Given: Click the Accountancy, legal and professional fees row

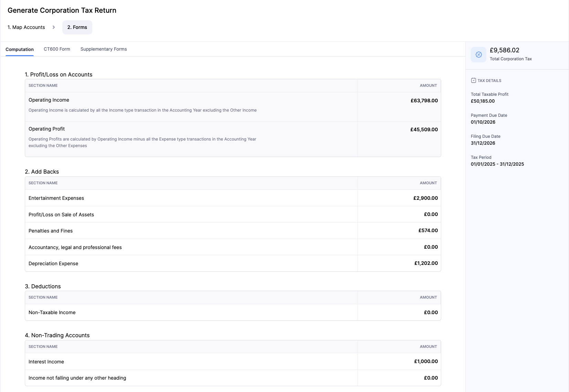Looking at the screenshot, I should [x=75, y=247].
